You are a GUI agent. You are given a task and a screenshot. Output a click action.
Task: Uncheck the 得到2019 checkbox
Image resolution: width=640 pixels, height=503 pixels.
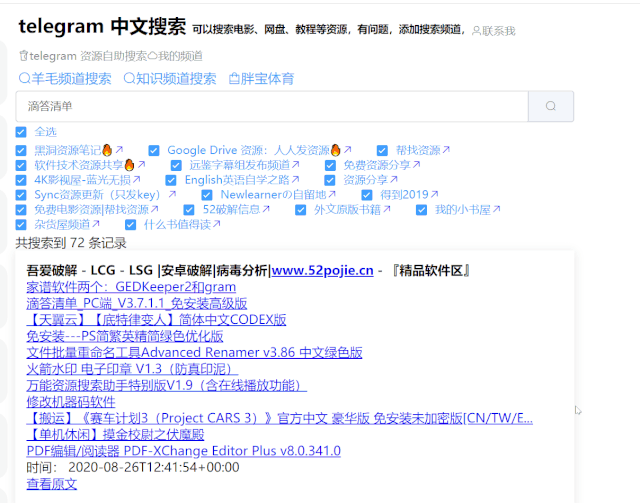pos(367,195)
